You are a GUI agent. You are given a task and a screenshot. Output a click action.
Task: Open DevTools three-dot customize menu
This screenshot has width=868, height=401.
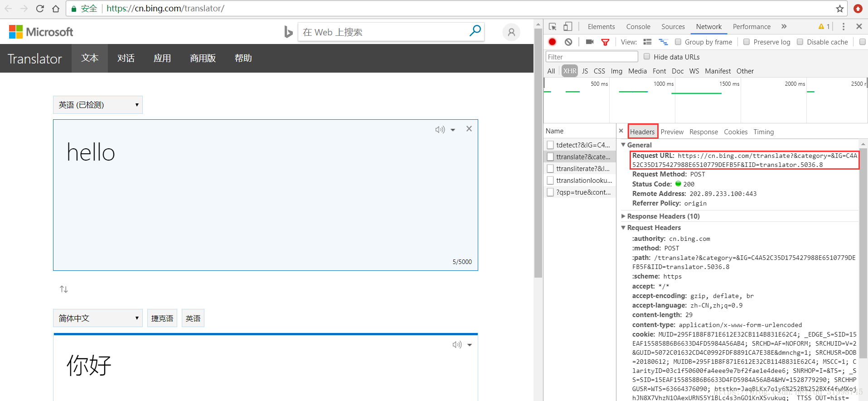(844, 26)
